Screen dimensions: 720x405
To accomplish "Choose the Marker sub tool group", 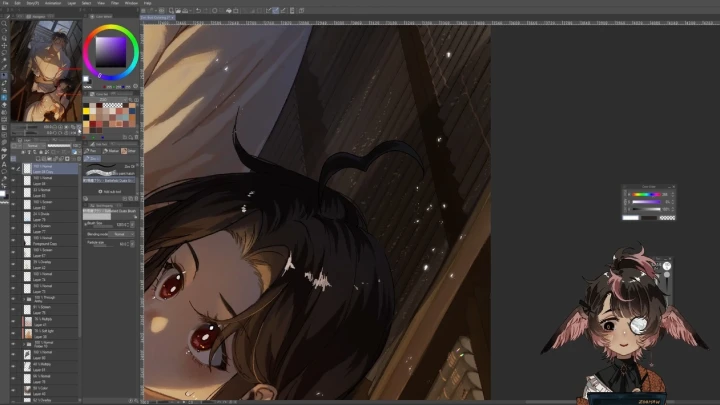I will tap(113, 150).
